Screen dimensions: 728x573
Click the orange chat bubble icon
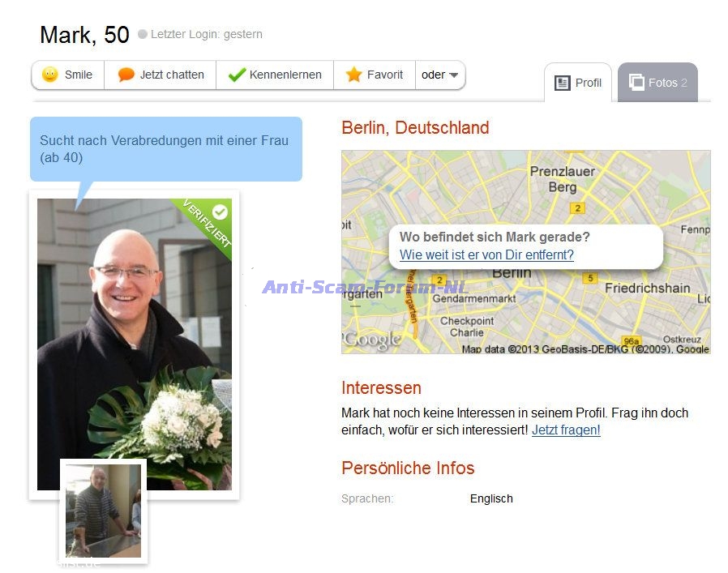point(126,75)
